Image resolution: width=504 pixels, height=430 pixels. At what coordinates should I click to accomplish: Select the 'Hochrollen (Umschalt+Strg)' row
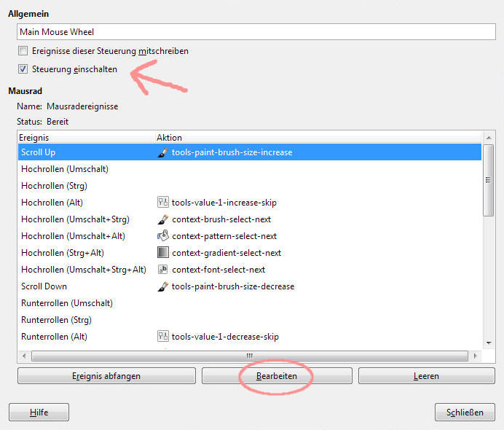250,219
